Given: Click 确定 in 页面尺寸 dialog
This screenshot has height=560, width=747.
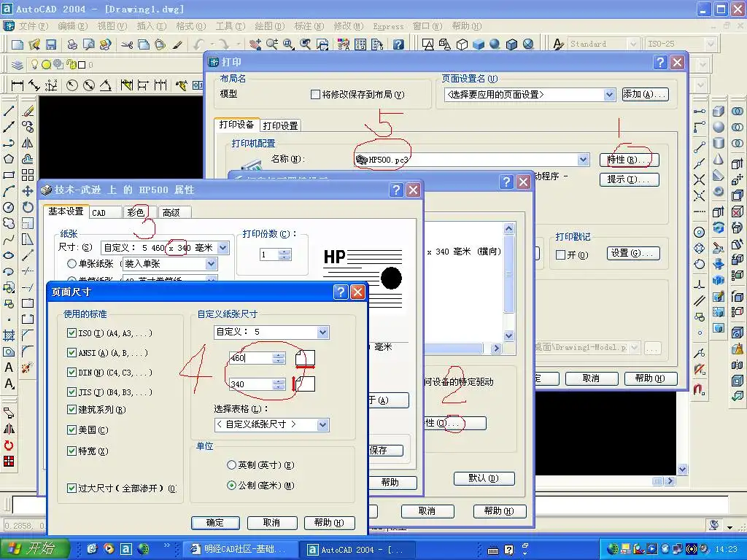Looking at the screenshot, I should [215, 523].
